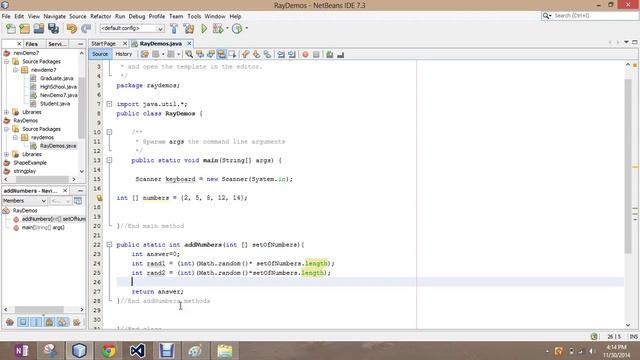The image size is (640, 360).
Task: Toggle Rectangular Selection in editor toolbar
Action: pyautogui.click(x=233, y=54)
